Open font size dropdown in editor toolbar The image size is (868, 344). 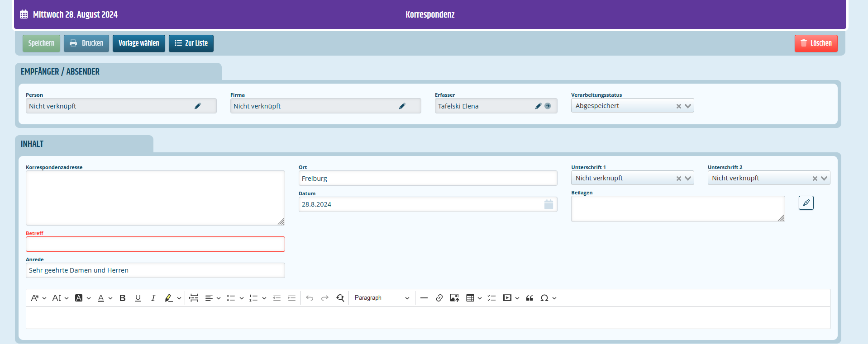(60, 298)
